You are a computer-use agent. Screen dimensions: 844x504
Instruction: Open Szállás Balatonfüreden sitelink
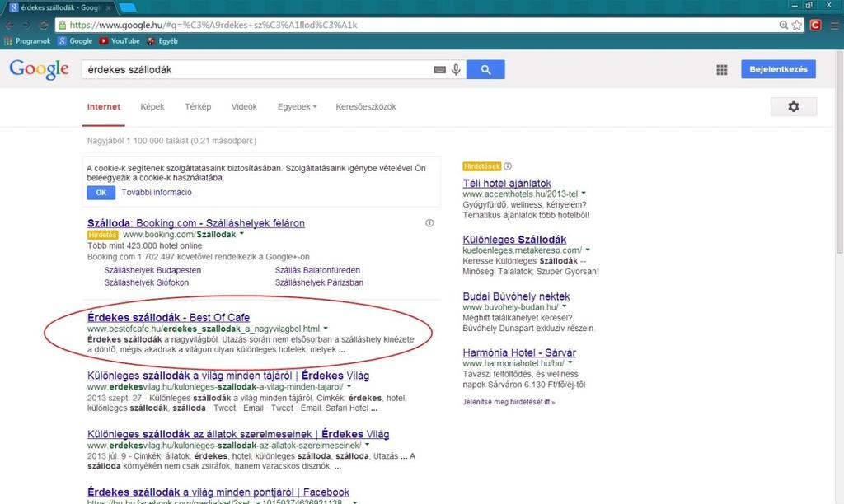[317, 270]
